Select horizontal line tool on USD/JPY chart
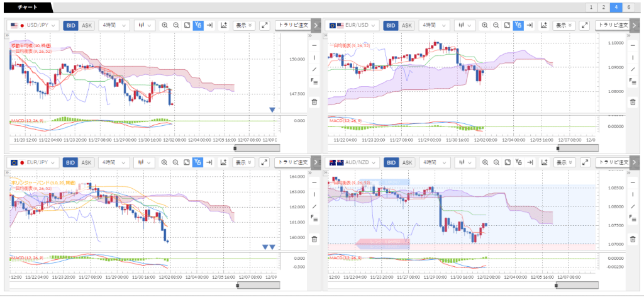This screenshot has height=297, width=644. point(314,45)
